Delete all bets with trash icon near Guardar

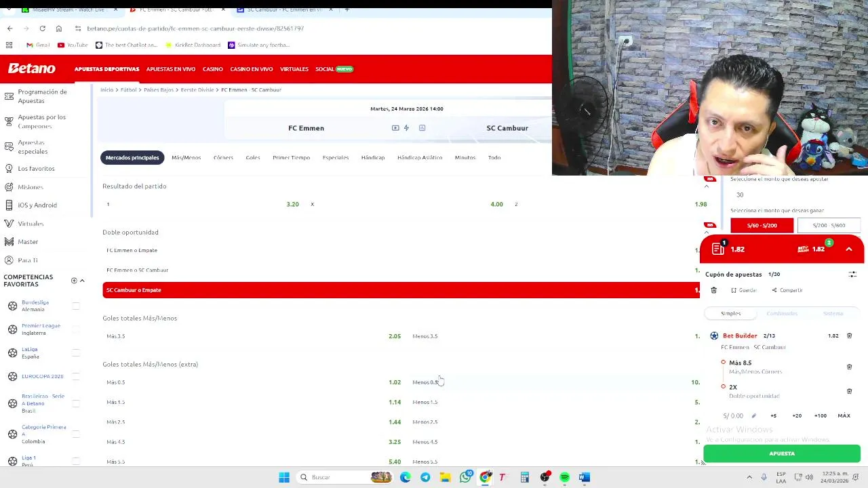(x=713, y=290)
